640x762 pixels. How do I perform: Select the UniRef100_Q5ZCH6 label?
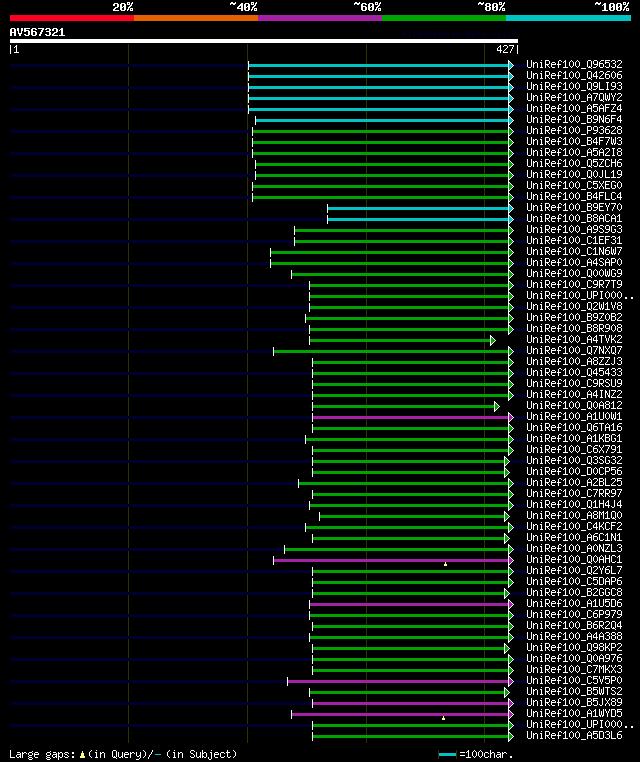point(574,163)
